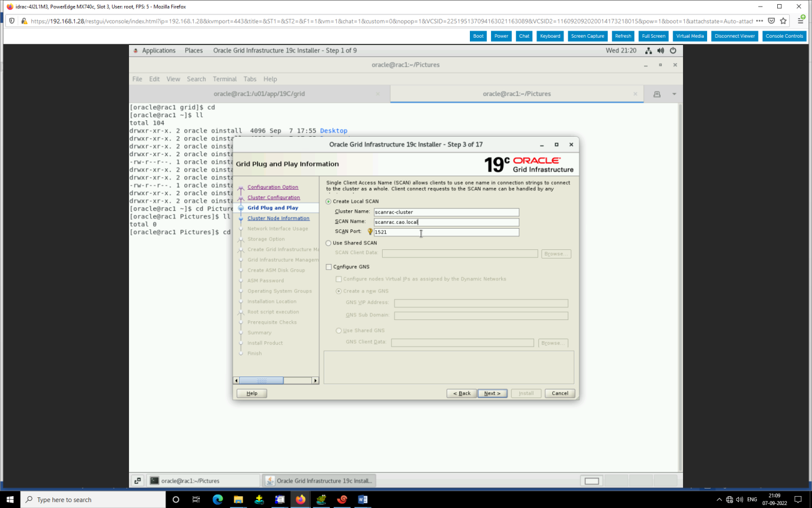This screenshot has width=812, height=508.
Task: Open Firefox page actions three-dot menu
Action: (x=759, y=21)
